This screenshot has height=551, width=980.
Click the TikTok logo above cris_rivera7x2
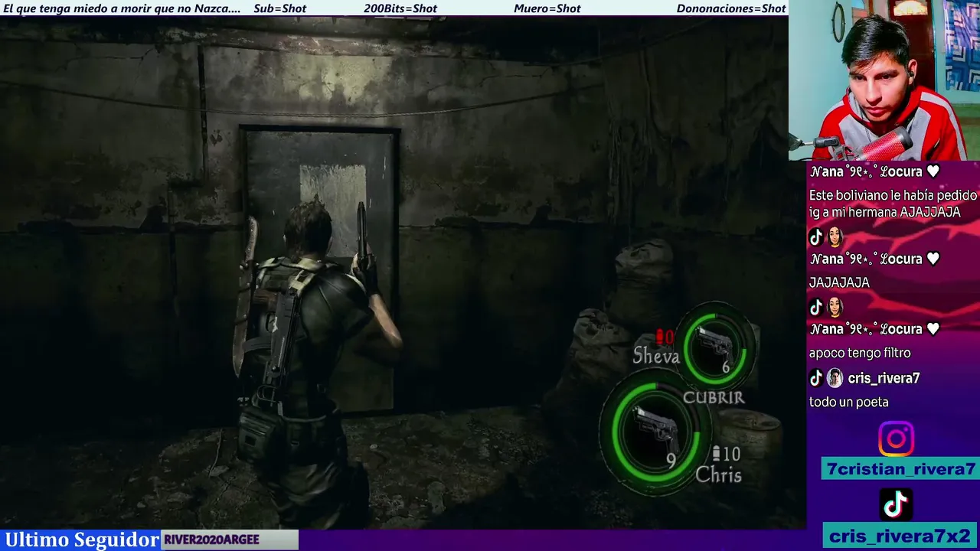pos(896,504)
